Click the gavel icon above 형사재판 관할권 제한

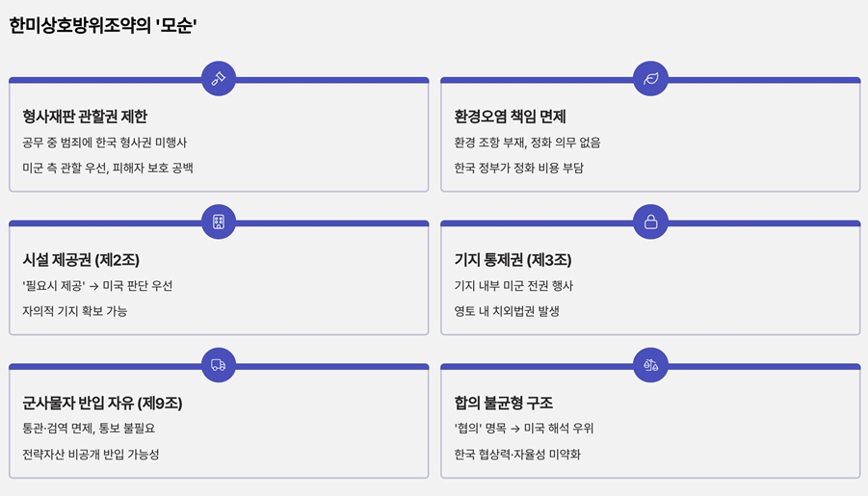coord(219,79)
